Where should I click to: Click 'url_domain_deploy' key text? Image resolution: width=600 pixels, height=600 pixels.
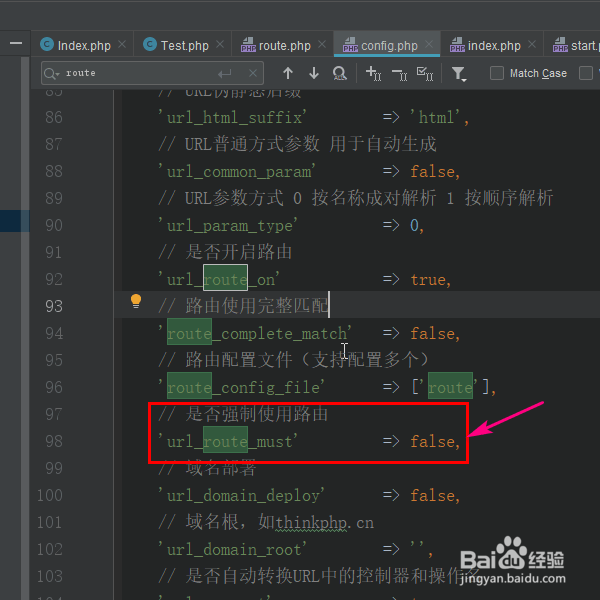242,496
